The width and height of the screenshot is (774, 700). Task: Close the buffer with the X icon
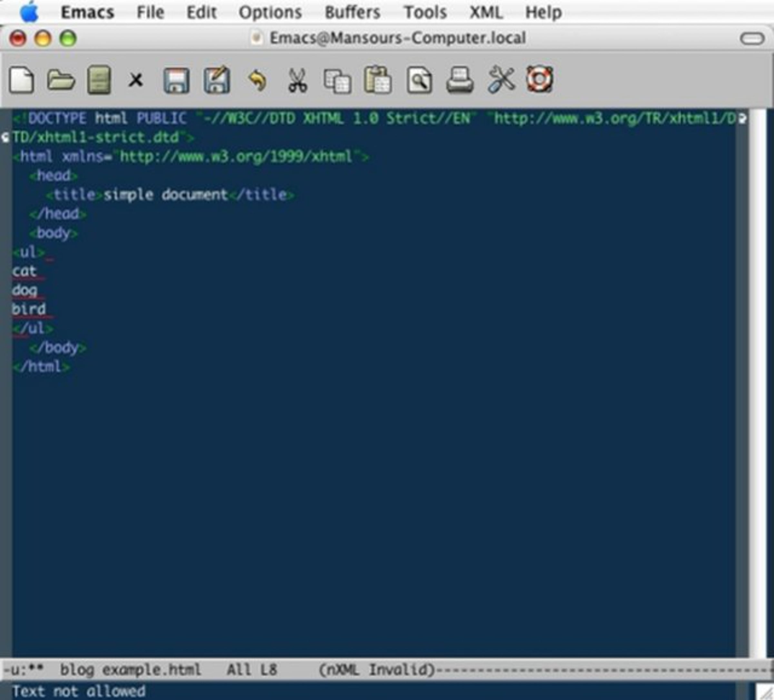135,80
